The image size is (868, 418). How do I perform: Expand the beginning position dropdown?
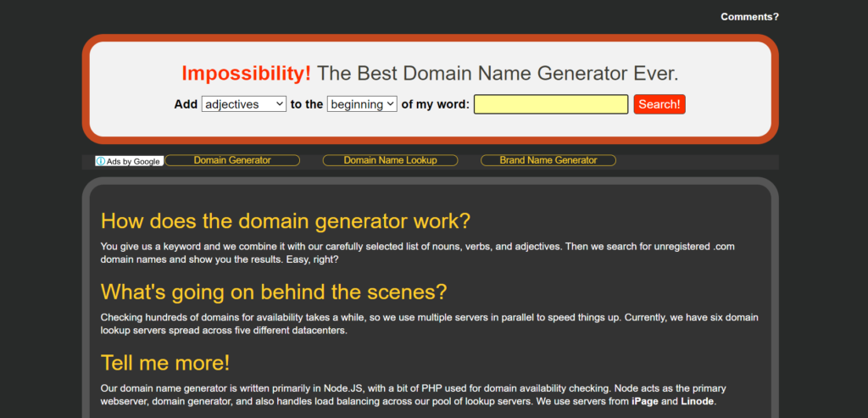(x=361, y=104)
